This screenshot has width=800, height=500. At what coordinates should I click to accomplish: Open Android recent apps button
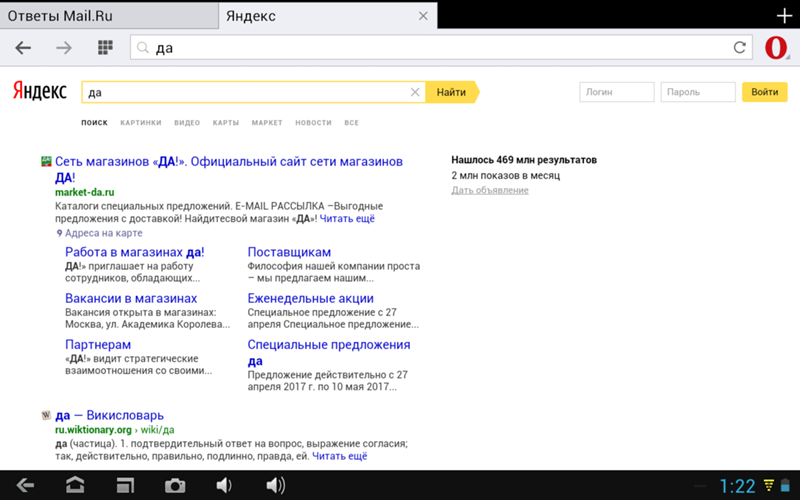click(x=125, y=485)
